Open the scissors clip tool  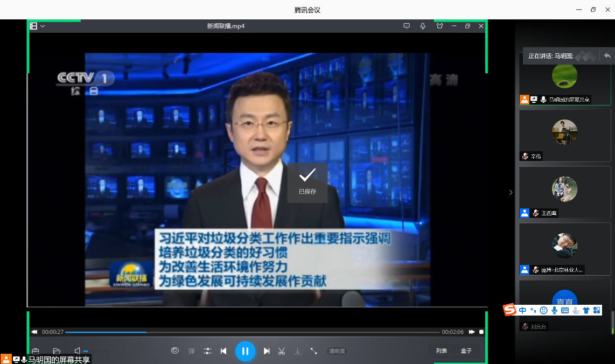click(x=281, y=351)
